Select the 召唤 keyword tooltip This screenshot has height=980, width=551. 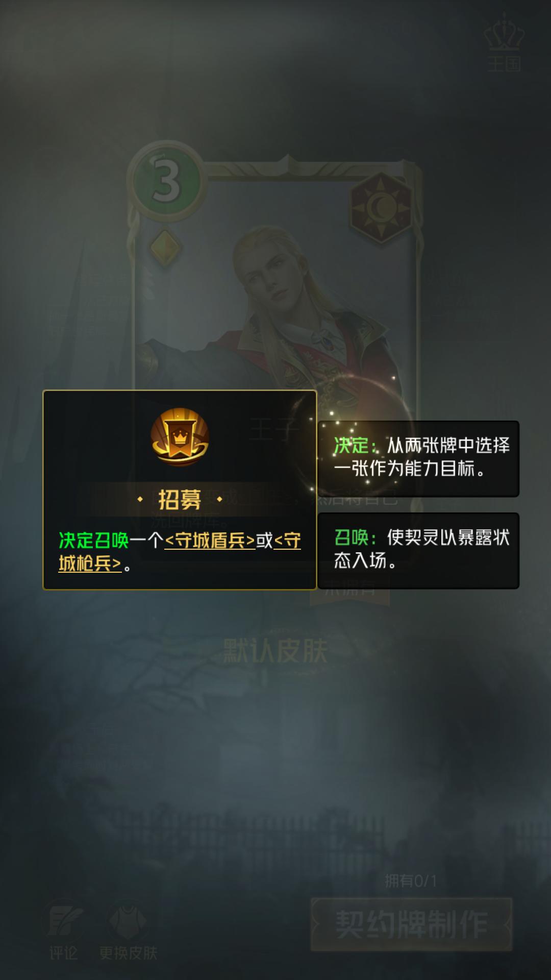point(418,550)
